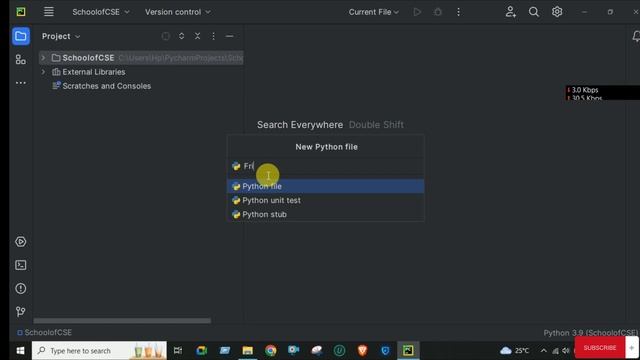Open the main hamburger menu
The image size is (640, 360).
click(49, 12)
